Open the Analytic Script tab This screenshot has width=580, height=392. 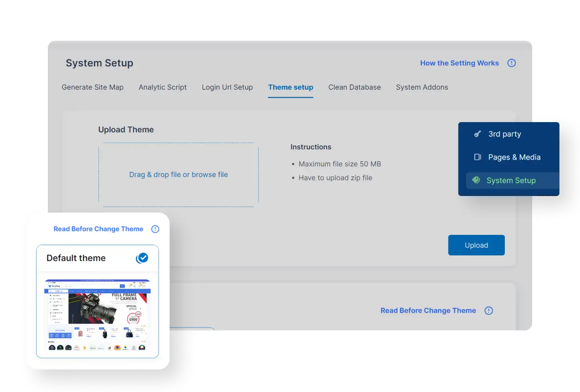pyautogui.click(x=162, y=87)
